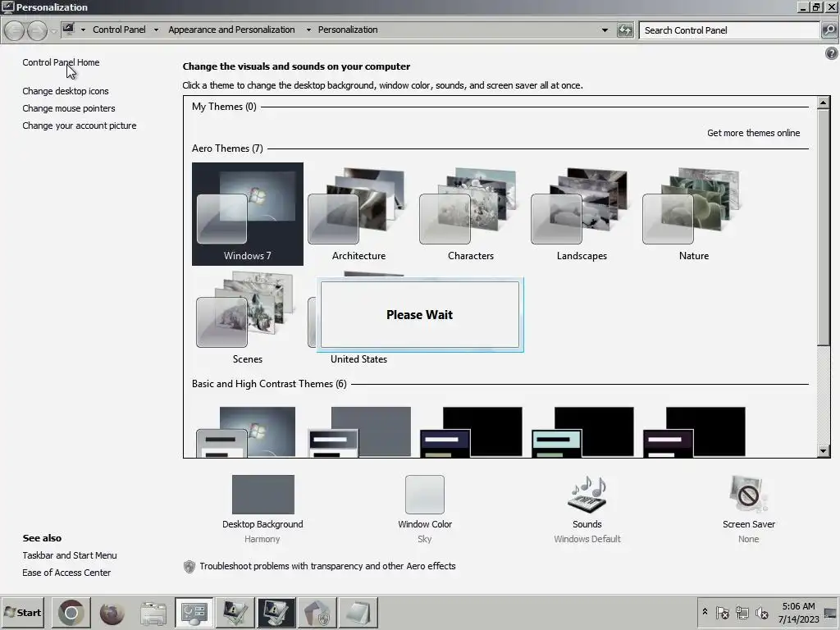Click the muted volume tray icon
840x630 pixels.
761,612
